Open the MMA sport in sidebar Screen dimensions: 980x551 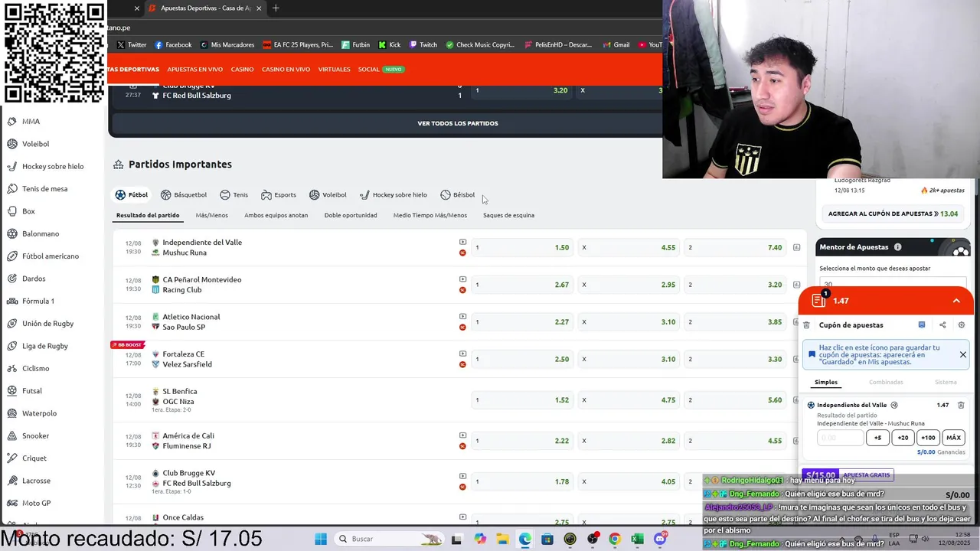pos(31,122)
